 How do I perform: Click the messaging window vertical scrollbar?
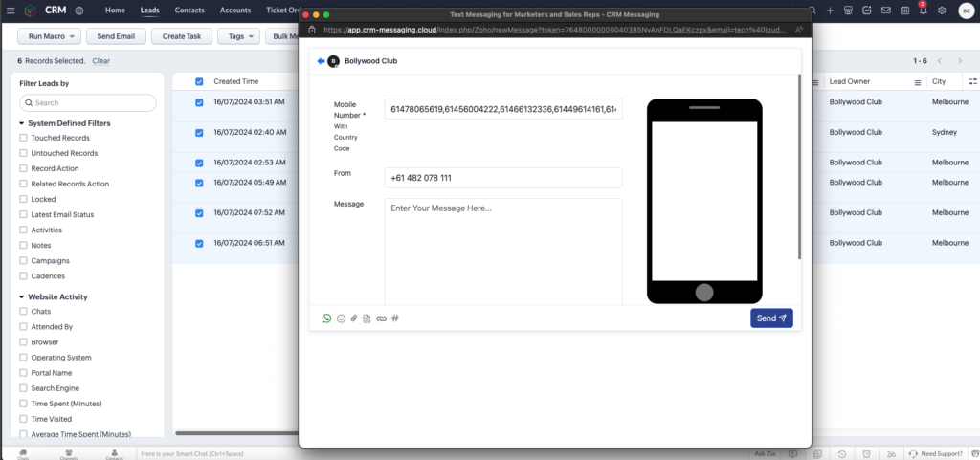point(799,166)
